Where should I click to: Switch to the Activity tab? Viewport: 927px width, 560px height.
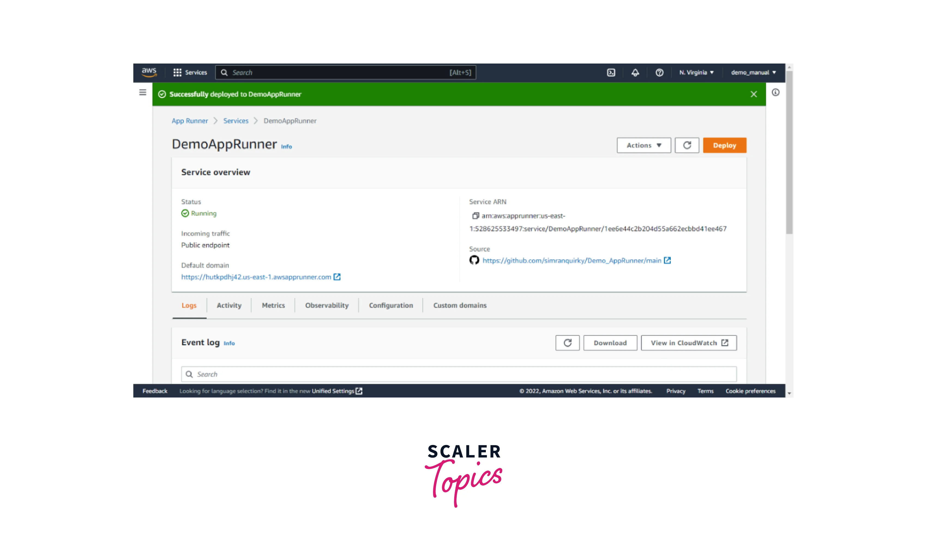pos(228,305)
